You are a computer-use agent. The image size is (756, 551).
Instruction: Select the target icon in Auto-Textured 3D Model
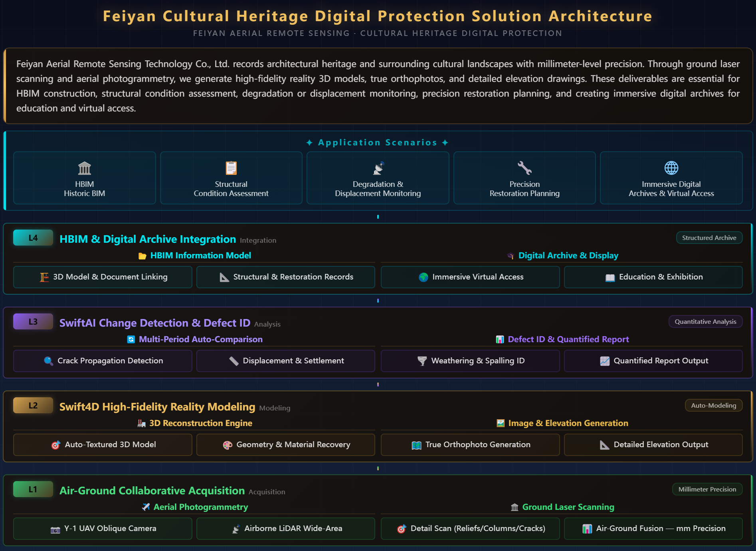(56, 445)
